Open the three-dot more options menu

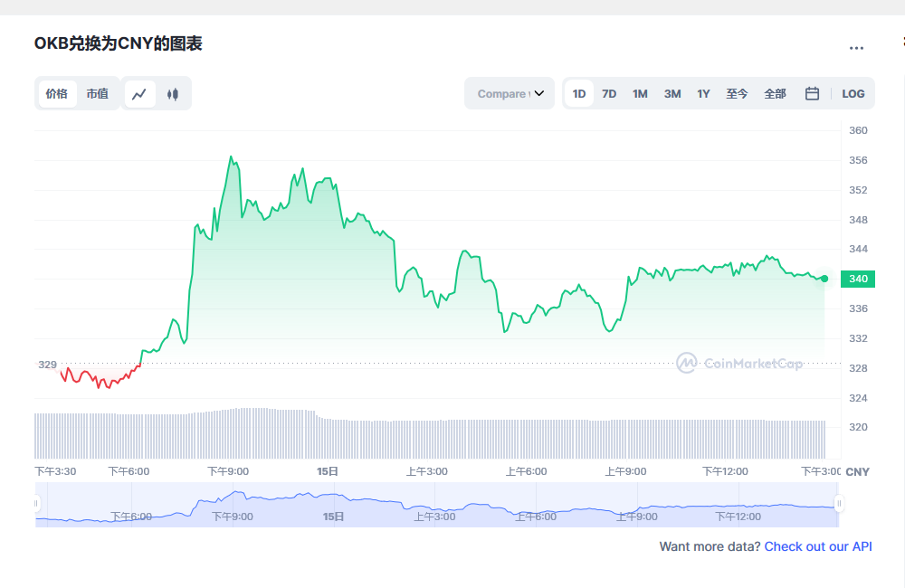coord(856,47)
